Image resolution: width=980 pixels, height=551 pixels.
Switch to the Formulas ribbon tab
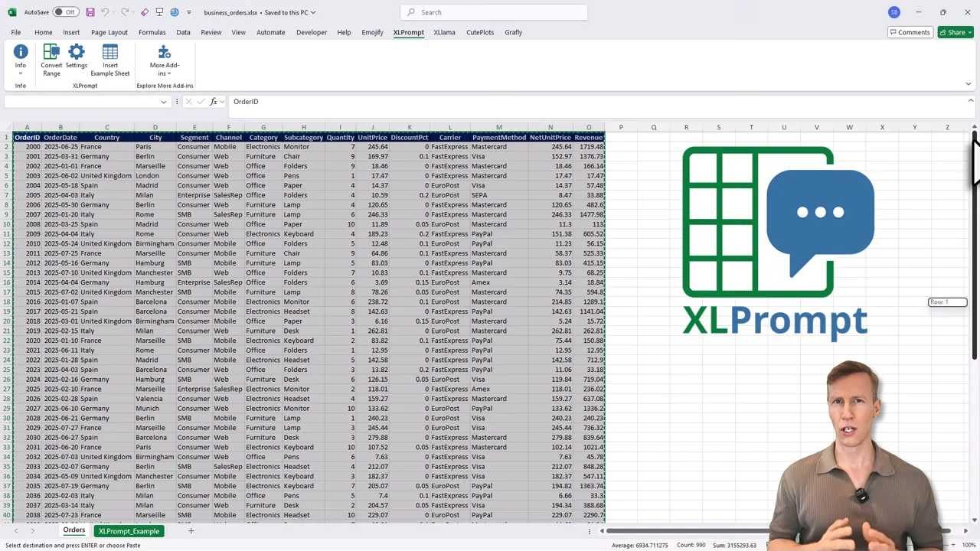152,32
